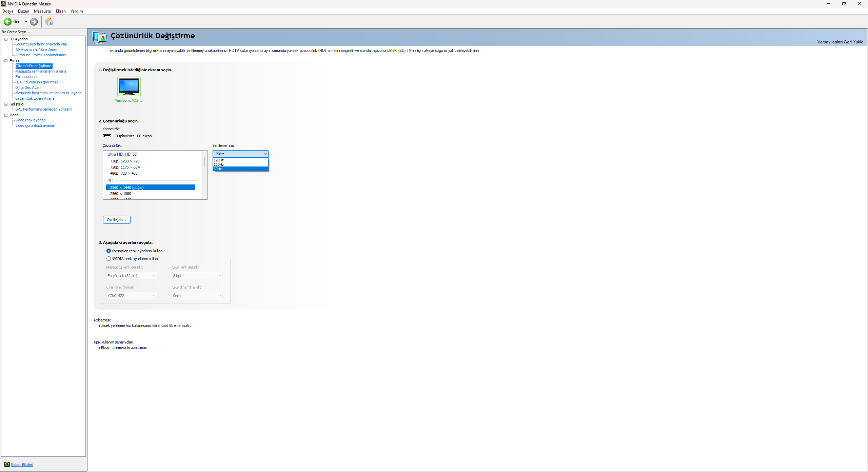This screenshot has height=472, width=868.
Task: Open Çıkış dinamik aralığı dropdown
Action: tap(197, 296)
